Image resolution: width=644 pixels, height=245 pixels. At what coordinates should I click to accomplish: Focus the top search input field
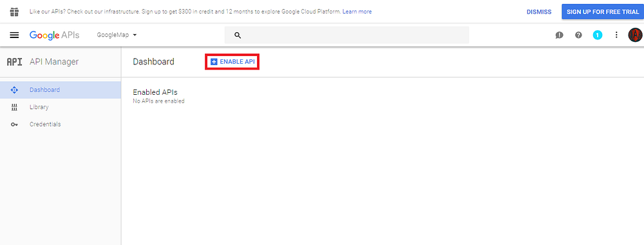[x=346, y=35]
